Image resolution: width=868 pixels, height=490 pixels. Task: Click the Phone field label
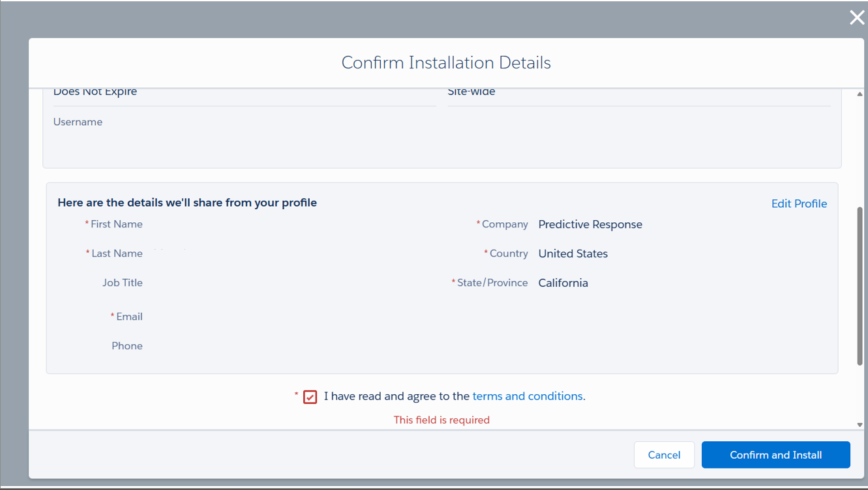pyautogui.click(x=127, y=346)
